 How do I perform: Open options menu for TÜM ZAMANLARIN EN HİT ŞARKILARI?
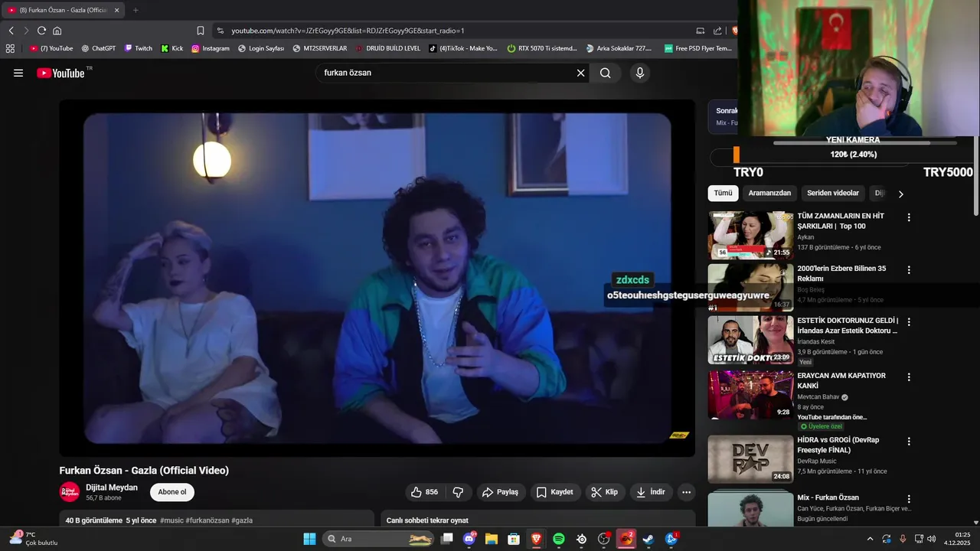pos(909,217)
